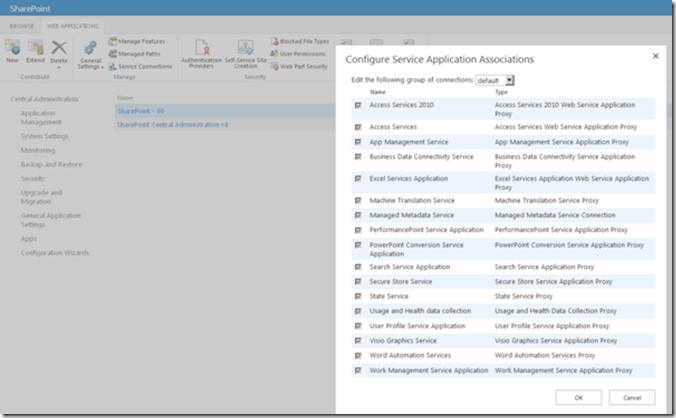This screenshot has height=418, width=676.
Task: Toggle State Service checkbox
Action: [x=358, y=296]
